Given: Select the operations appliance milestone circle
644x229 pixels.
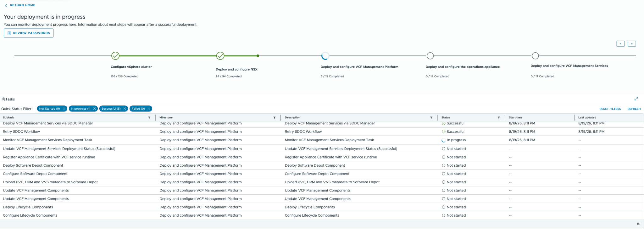Looking at the screenshot, I should pos(430,56).
